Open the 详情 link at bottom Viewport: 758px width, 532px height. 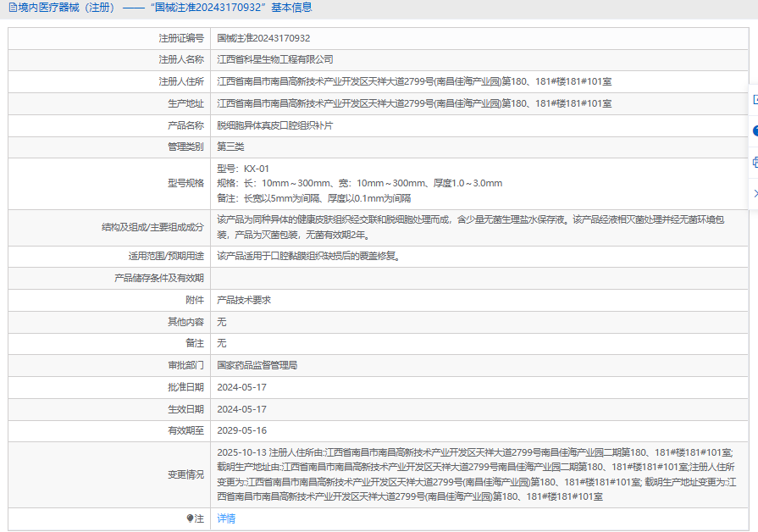pyautogui.click(x=226, y=518)
